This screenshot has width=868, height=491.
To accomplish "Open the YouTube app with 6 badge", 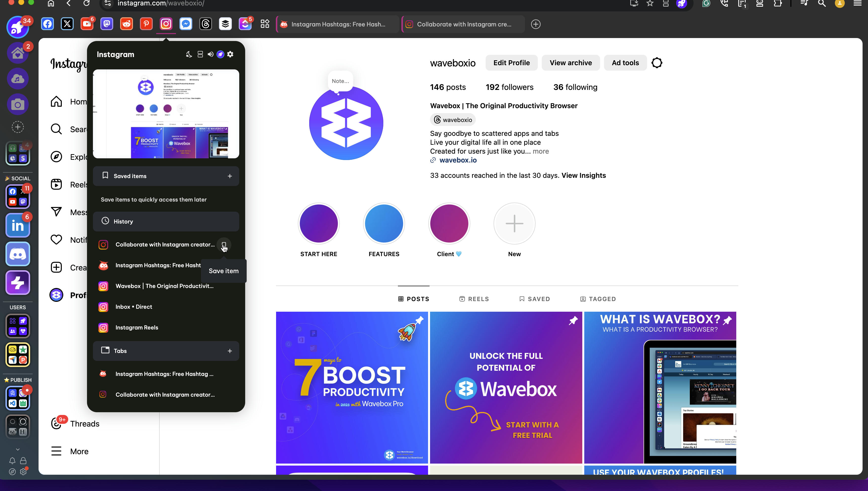I will coord(87,24).
